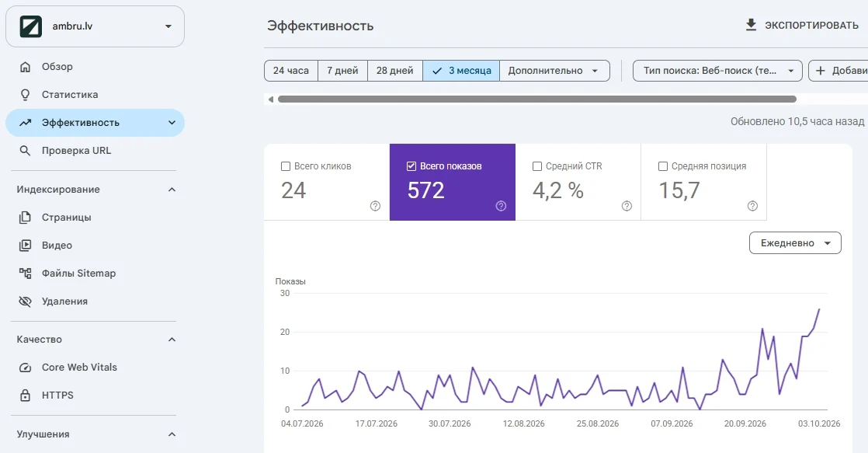868x453 pixels.
Task: Select the 3 месяца range tab
Action: [x=461, y=71]
